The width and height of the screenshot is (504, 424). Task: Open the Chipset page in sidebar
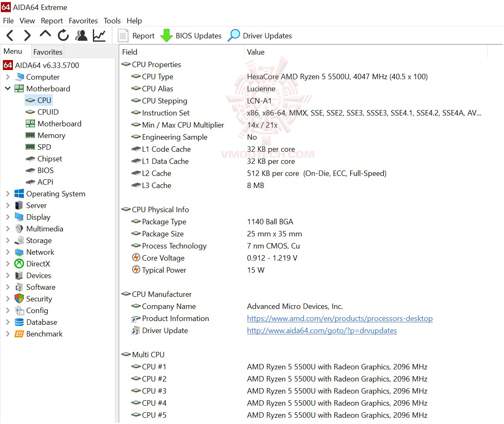click(x=44, y=158)
